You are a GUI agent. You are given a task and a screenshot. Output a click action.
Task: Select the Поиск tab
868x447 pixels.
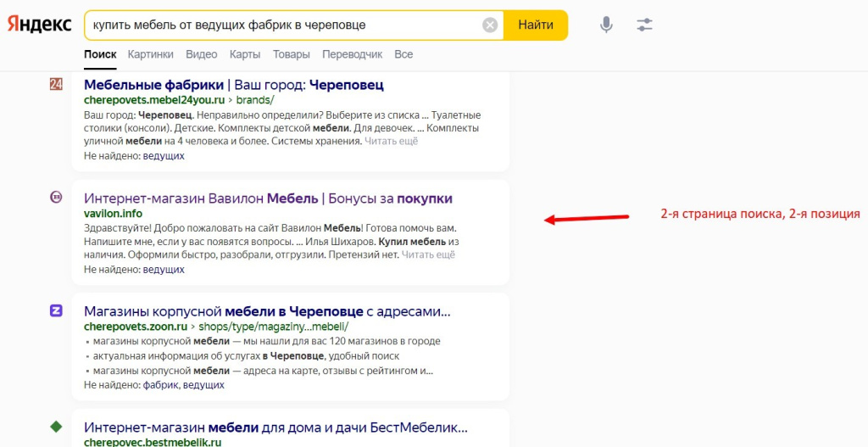click(100, 54)
